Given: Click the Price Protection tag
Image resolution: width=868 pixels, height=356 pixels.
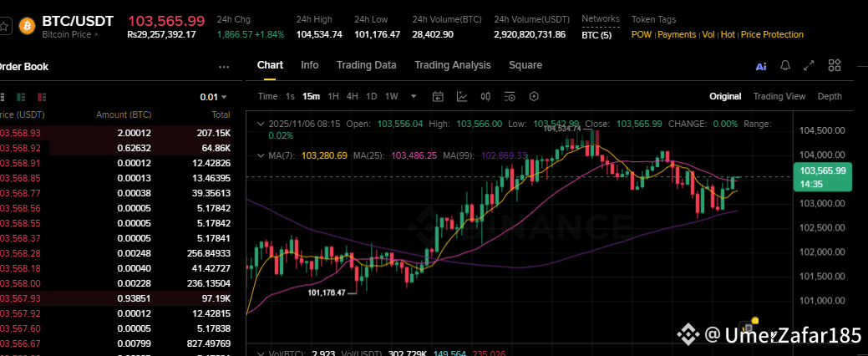Looking at the screenshot, I should coord(772,35).
